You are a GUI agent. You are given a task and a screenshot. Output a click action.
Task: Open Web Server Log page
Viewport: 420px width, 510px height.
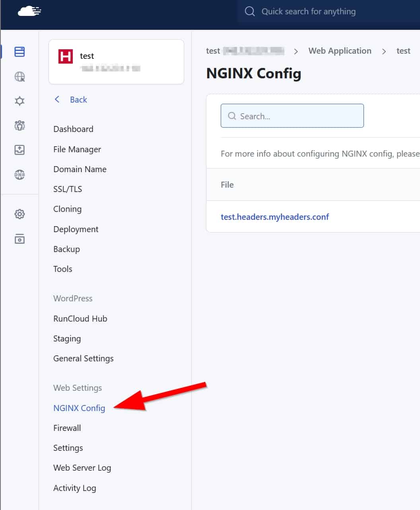click(x=82, y=468)
